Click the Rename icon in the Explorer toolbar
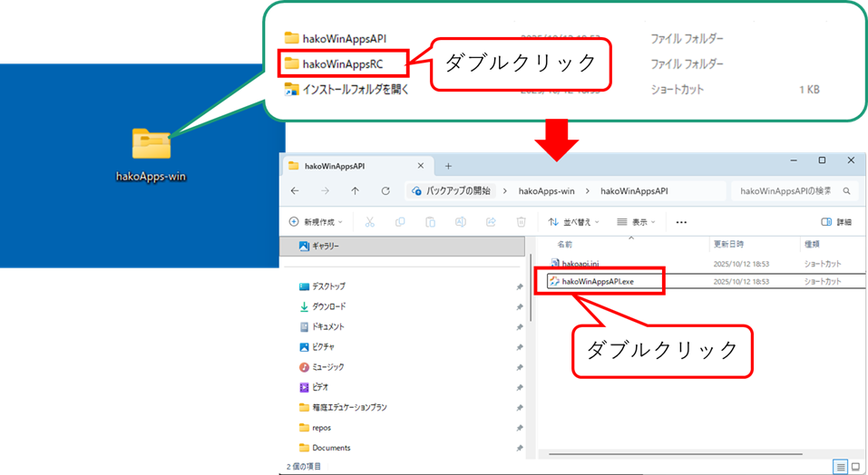The image size is (868, 475). coord(460,222)
